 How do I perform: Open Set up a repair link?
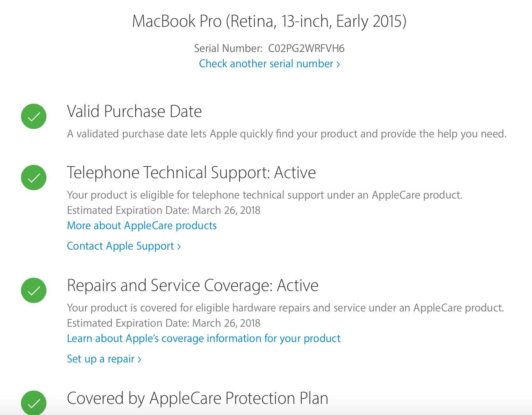point(104,359)
